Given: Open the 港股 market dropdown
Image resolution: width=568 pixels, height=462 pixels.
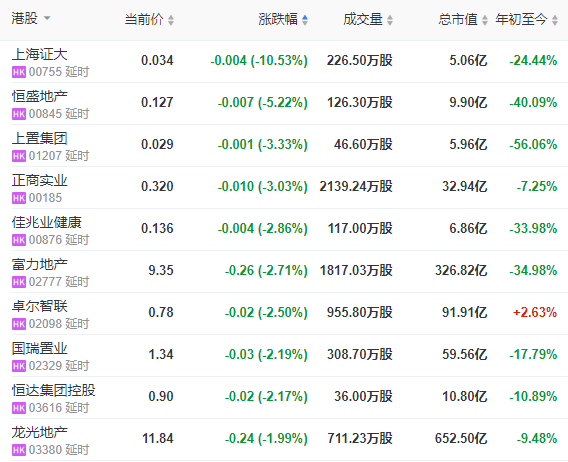Looking at the screenshot, I should coord(31,18).
